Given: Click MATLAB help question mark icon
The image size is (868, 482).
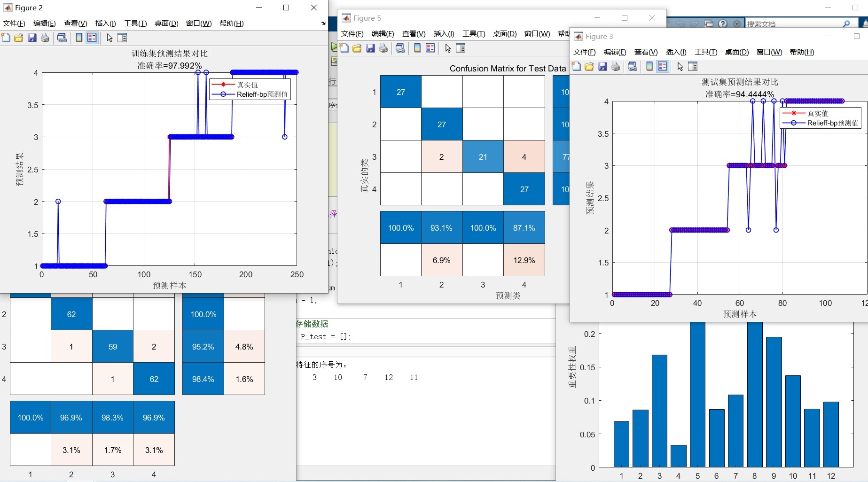Looking at the screenshot, I should click(x=723, y=24).
